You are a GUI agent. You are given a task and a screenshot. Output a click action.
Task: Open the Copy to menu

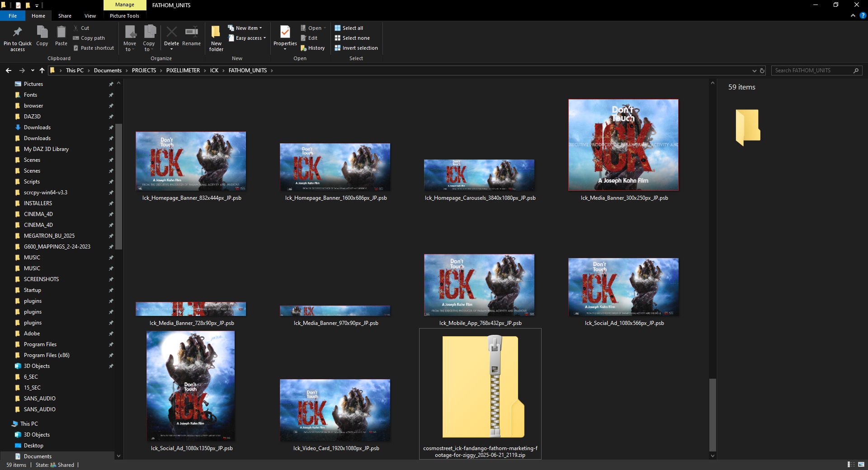[x=149, y=39]
